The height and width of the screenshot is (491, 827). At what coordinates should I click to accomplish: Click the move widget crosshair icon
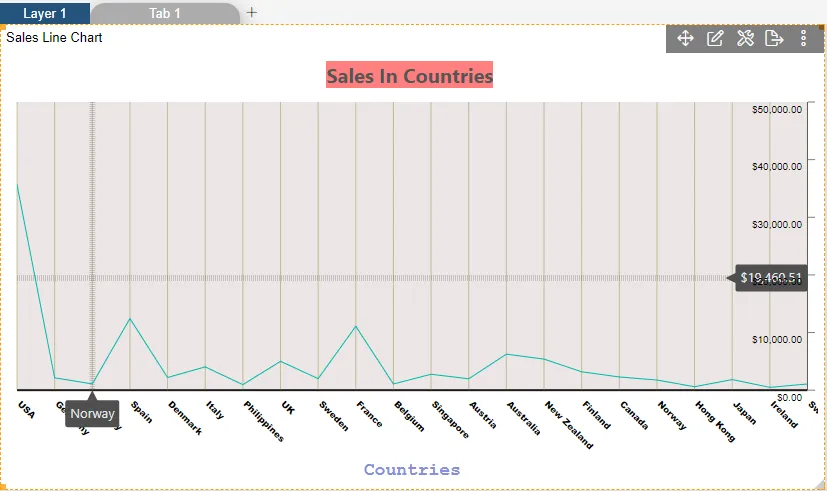point(685,38)
